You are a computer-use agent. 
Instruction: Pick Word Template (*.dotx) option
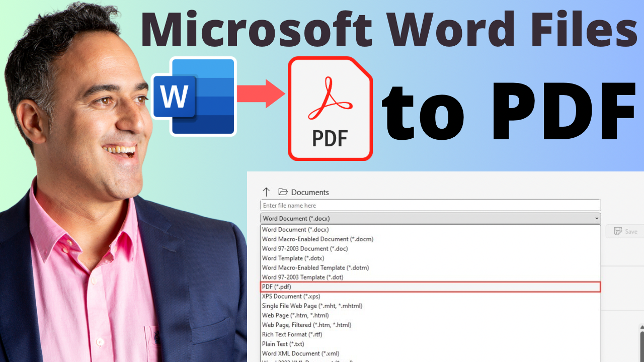click(430, 258)
